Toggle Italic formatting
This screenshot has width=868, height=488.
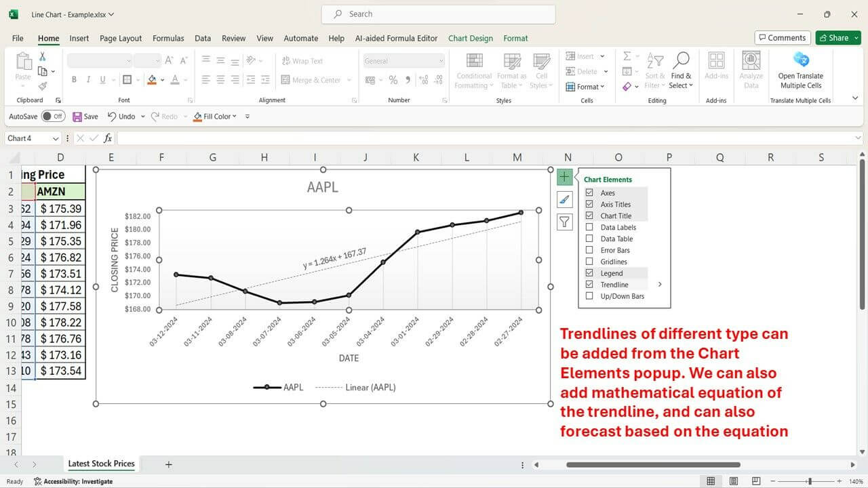pos(89,80)
